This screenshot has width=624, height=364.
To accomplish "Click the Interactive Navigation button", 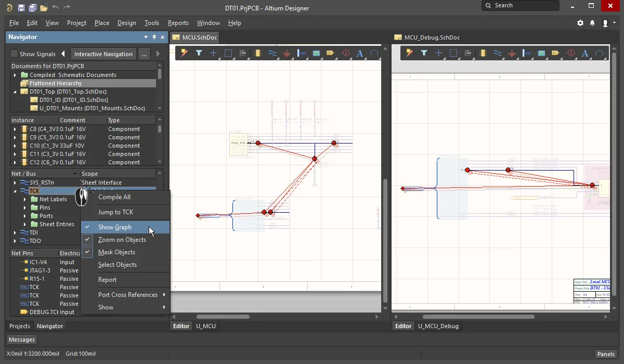I will (x=103, y=54).
